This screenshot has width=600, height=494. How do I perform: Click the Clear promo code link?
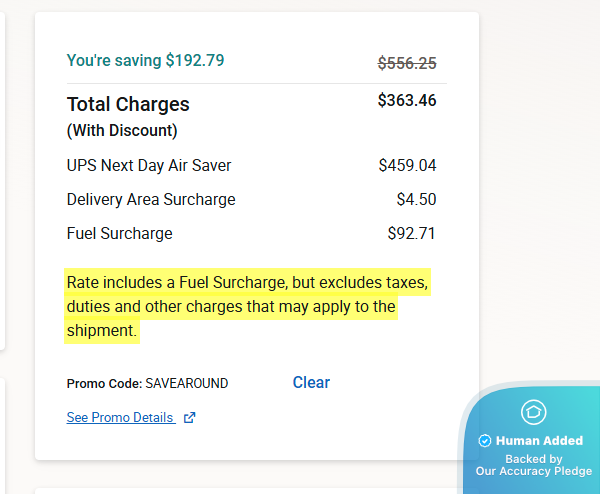(x=311, y=382)
